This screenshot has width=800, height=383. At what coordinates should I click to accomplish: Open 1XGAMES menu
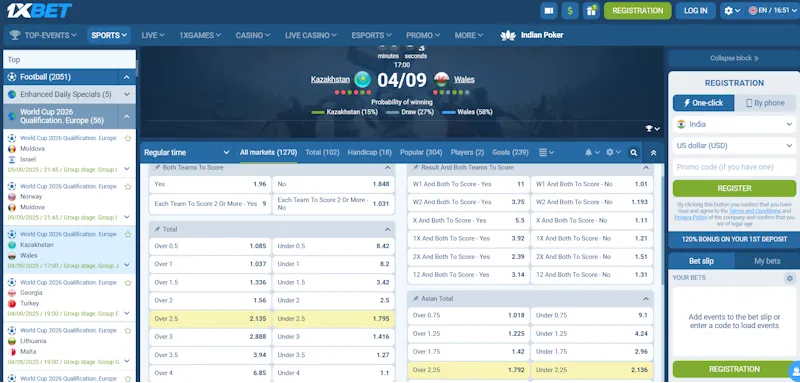click(200, 35)
